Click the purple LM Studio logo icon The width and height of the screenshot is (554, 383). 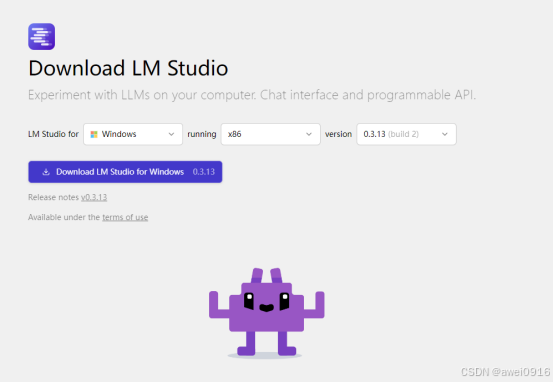[42, 36]
